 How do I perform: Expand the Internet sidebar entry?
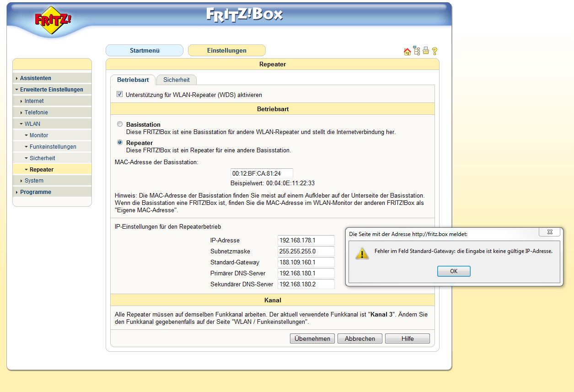coord(34,101)
